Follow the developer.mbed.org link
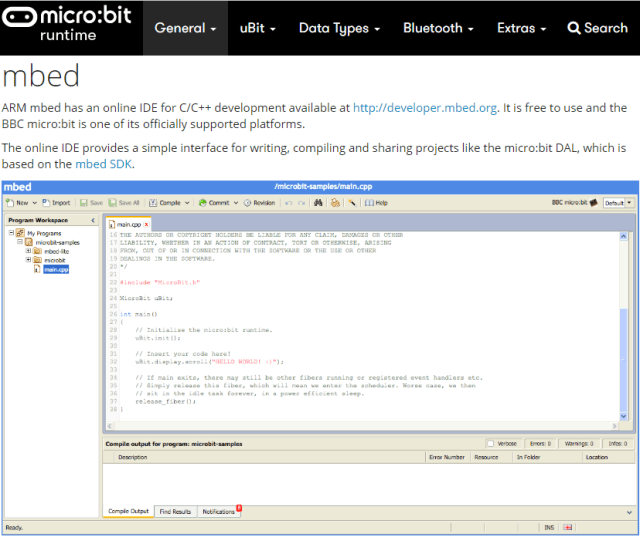Screen dimensions: 640x537 coord(425,108)
